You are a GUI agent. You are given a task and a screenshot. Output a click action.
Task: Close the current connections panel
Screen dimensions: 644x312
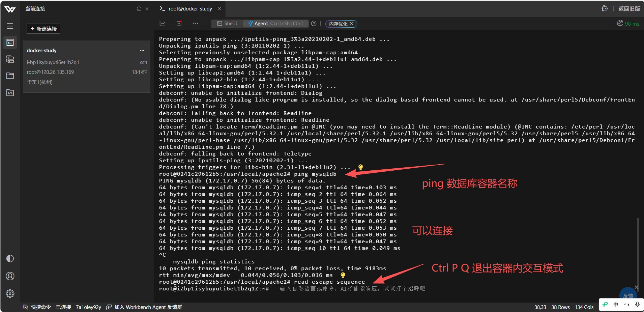pyautogui.click(x=147, y=9)
